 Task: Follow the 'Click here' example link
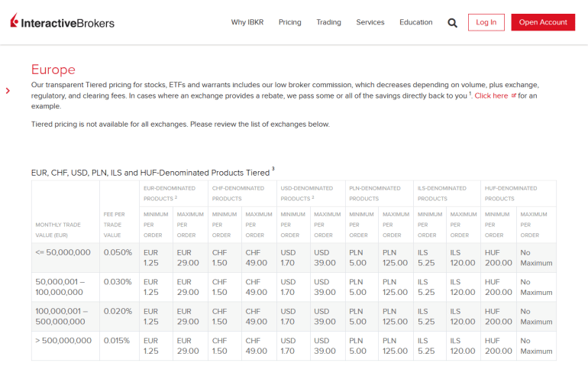pos(490,96)
